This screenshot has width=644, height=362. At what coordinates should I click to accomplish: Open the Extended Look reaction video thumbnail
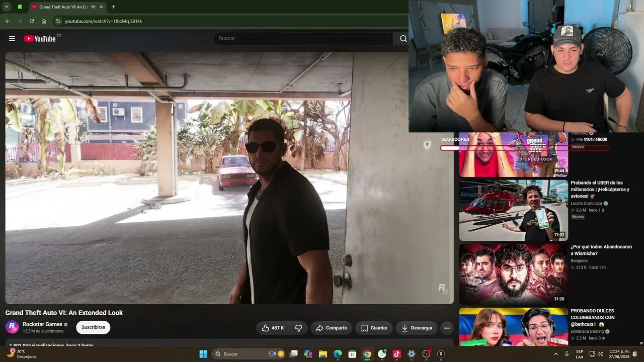click(x=513, y=154)
